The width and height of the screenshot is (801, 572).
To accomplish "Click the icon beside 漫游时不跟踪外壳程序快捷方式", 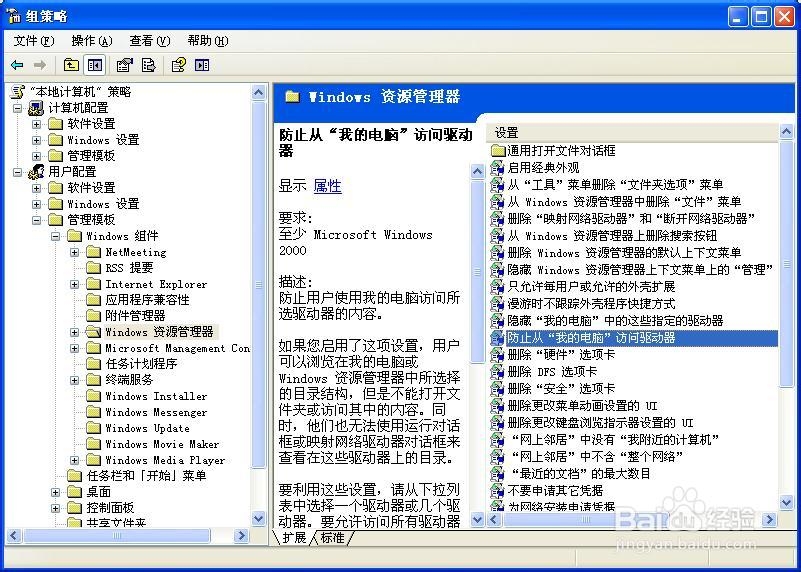I will (x=497, y=303).
